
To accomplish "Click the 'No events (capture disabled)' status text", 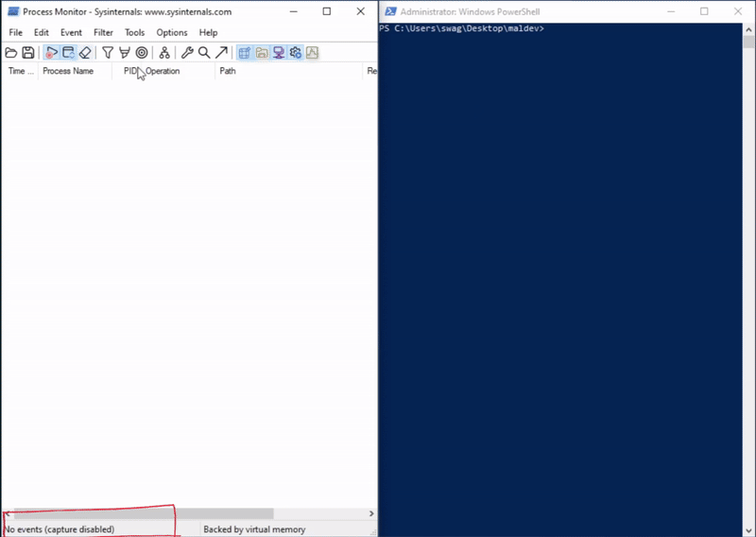I will pyautogui.click(x=59, y=529).
